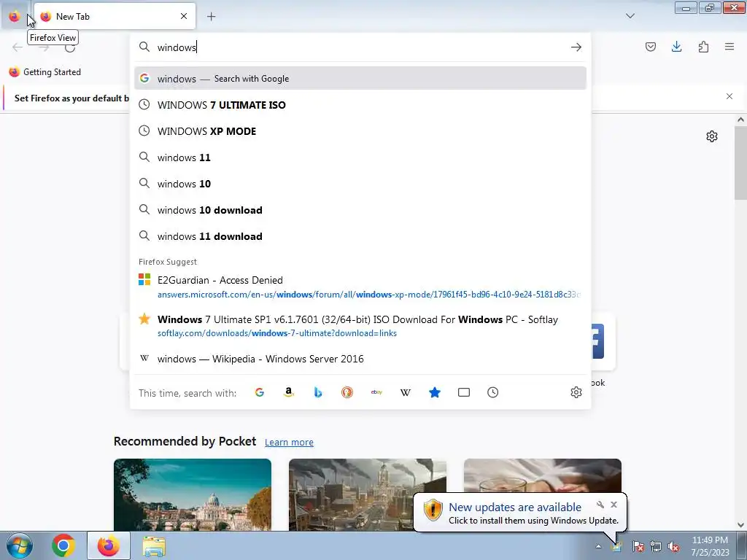Open balloon options wrench icon
This screenshot has height=560, width=747.
600,505
